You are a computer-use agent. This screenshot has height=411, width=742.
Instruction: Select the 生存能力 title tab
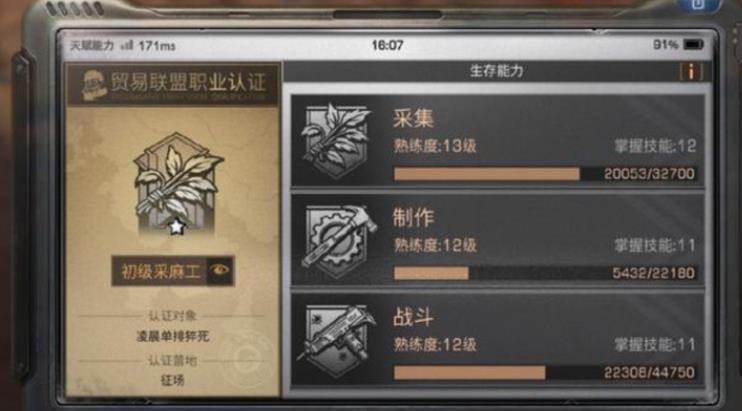click(x=496, y=71)
